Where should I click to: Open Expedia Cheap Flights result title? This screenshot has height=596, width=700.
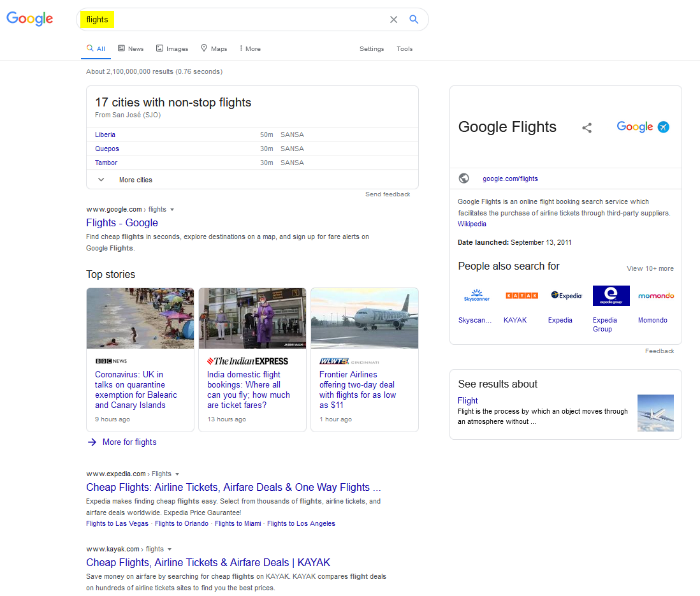coord(233,487)
